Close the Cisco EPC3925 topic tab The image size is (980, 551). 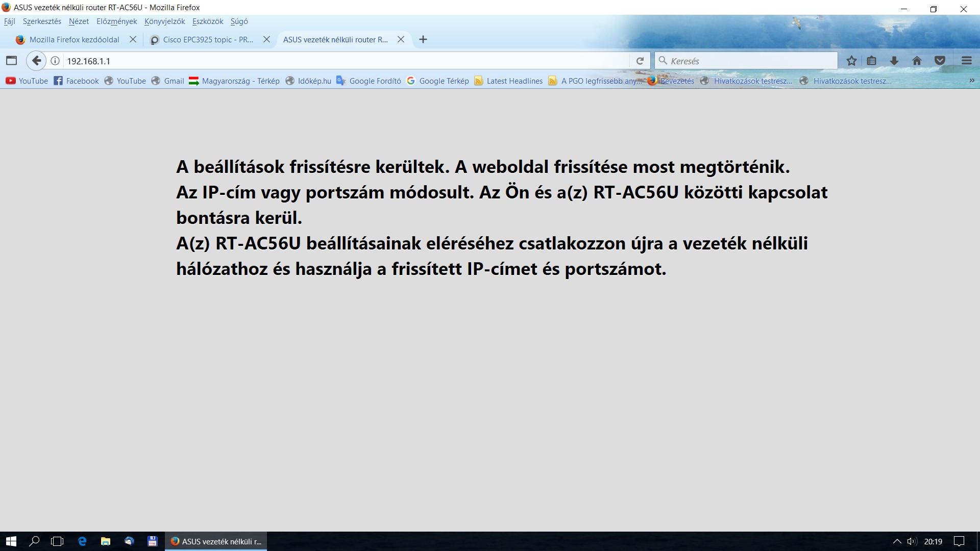coord(266,39)
